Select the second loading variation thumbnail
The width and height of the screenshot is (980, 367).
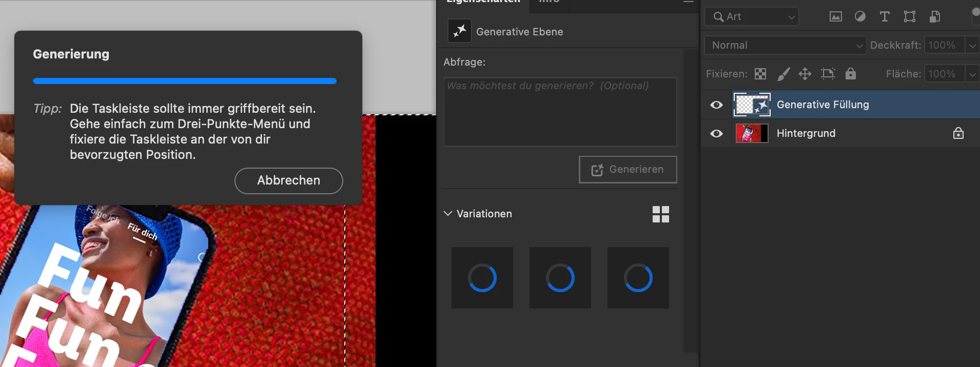[x=560, y=278]
